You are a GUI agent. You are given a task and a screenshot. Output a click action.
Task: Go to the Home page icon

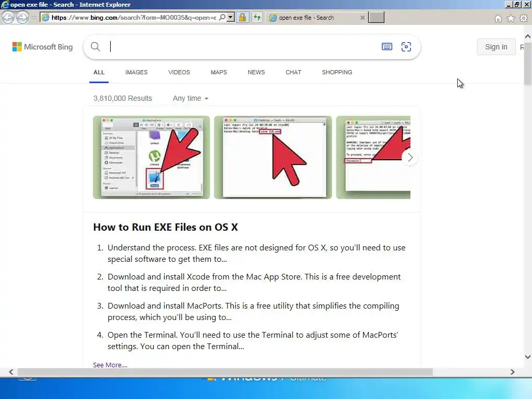coord(498,19)
